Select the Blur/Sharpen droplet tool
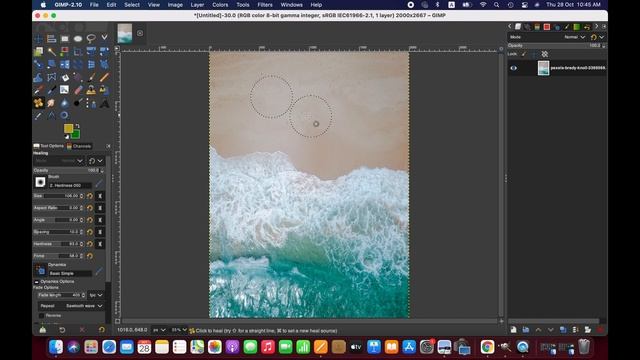This screenshot has height=360, width=640. (x=64, y=103)
